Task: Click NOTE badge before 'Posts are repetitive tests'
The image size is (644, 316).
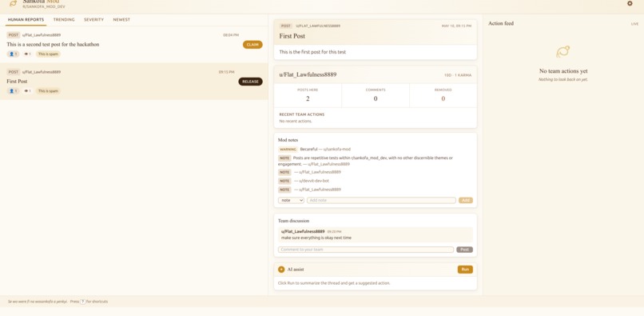Action: (284, 158)
